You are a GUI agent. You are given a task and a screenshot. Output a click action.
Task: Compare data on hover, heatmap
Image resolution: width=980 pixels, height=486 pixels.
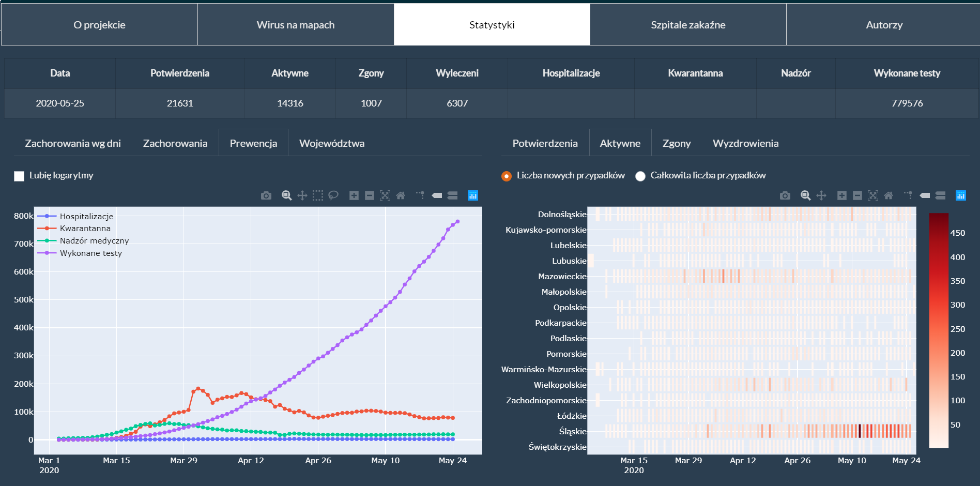[940, 195]
